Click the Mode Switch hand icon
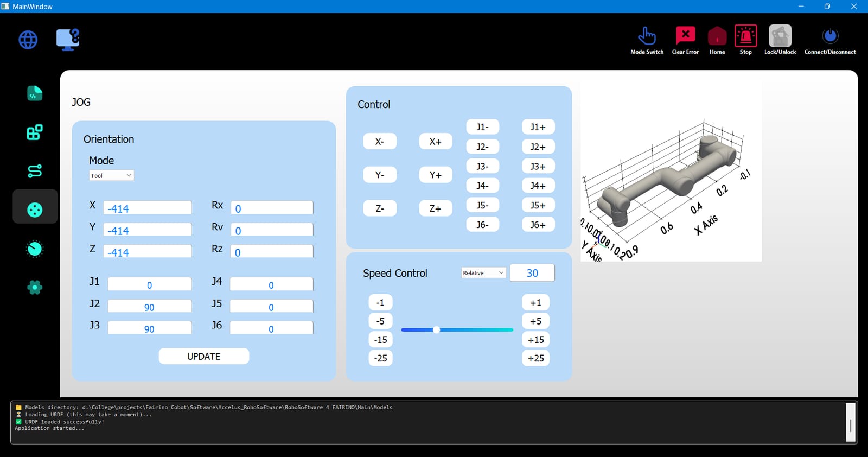The width and height of the screenshot is (868, 457). point(647,36)
